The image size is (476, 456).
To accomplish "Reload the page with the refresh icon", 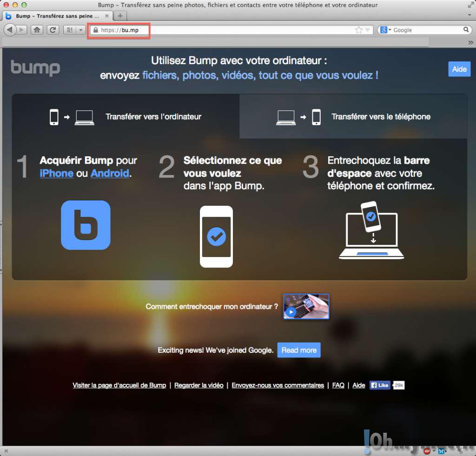I will point(53,30).
